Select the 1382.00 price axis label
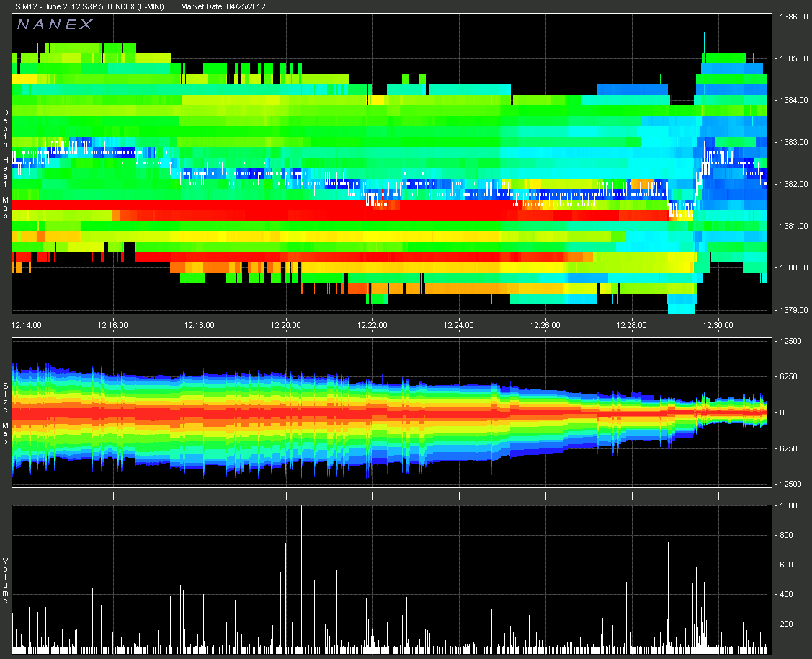Screen dimensions: 812x659 point(794,184)
